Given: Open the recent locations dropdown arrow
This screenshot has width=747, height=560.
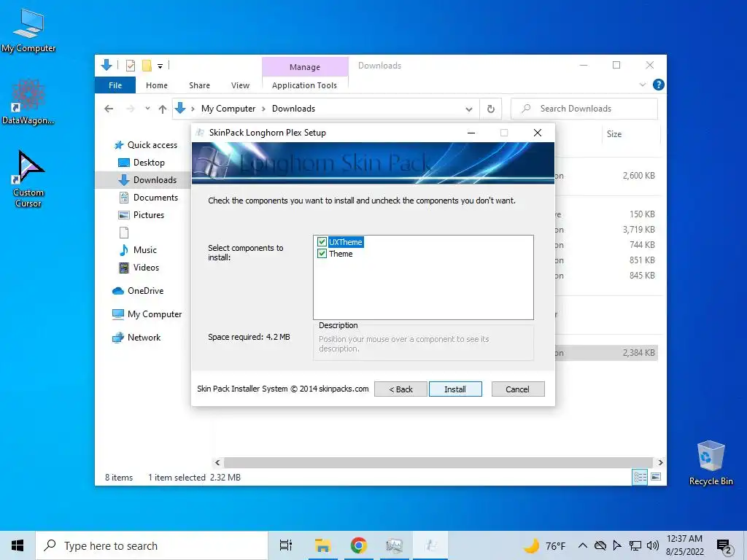Looking at the screenshot, I should [147, 109].
